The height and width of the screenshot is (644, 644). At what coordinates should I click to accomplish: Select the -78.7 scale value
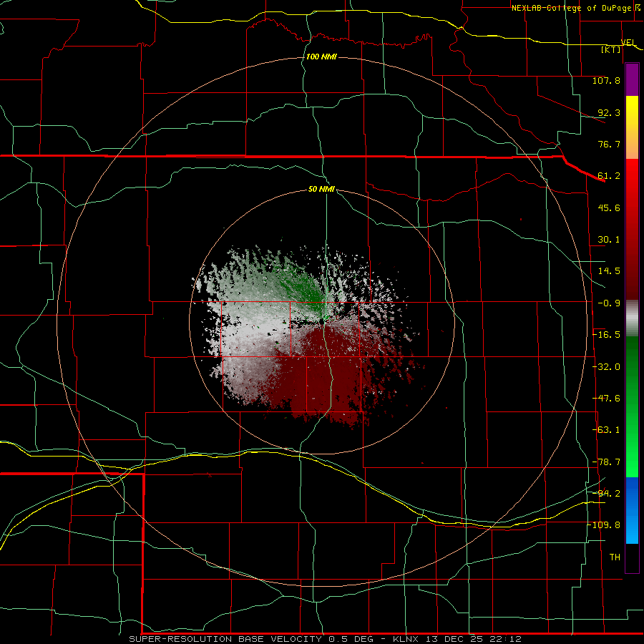(x=606, y=462)
